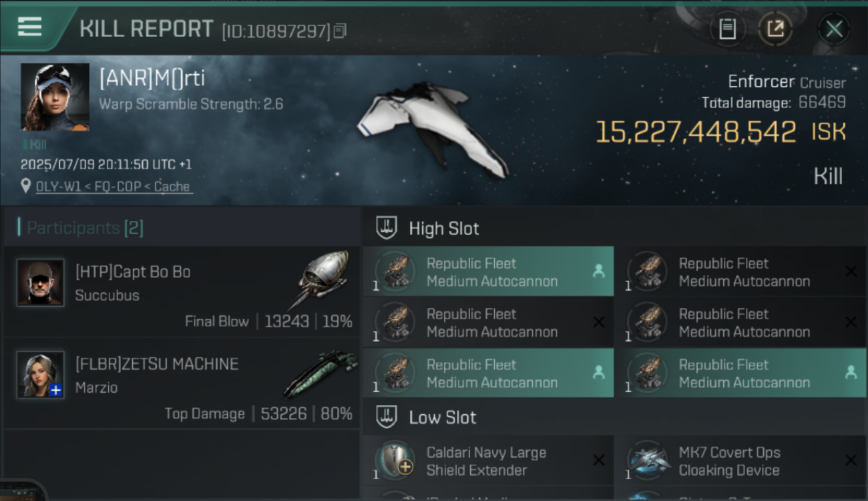Open the Enforcer ship preview image
The image size is (868, 501).
432,130
